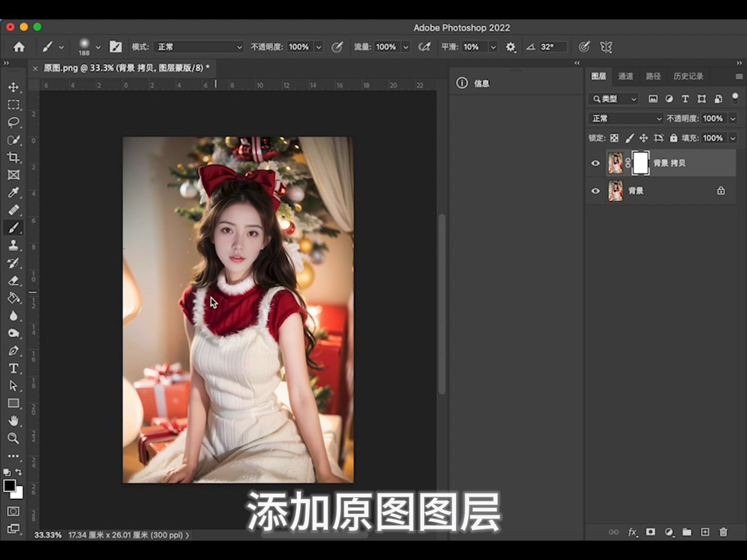Click the Delete Layer trash icon

[724, 532]
